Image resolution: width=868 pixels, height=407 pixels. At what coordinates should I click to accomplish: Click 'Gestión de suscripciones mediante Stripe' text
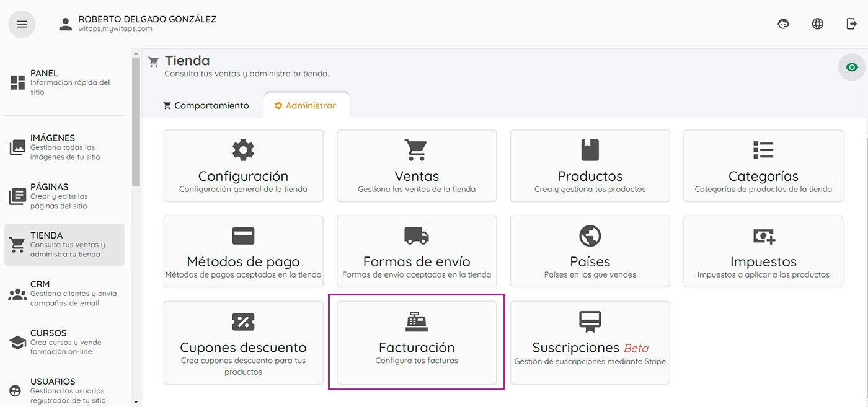[590, 361]
